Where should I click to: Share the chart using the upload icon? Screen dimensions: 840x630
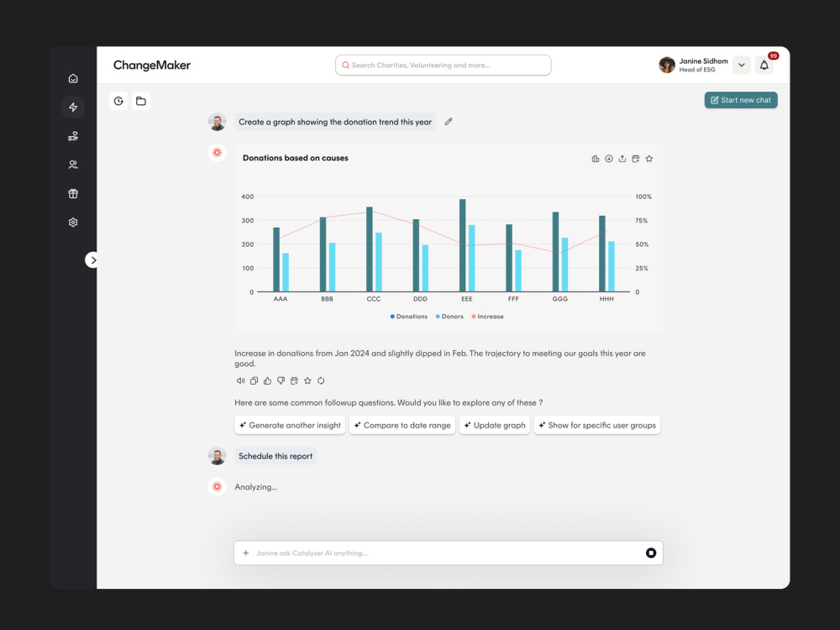(622, 159)
